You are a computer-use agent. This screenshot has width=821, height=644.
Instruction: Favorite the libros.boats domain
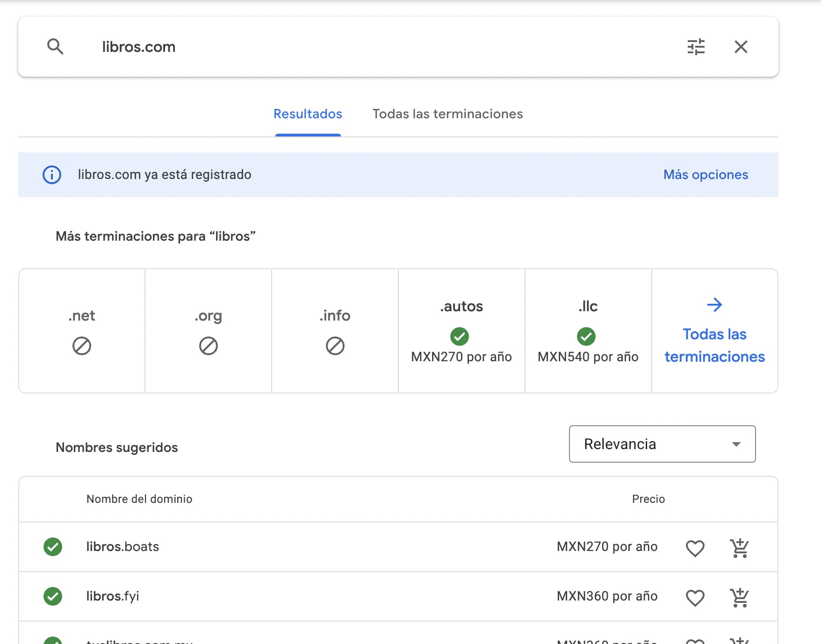tap(695, 548)
